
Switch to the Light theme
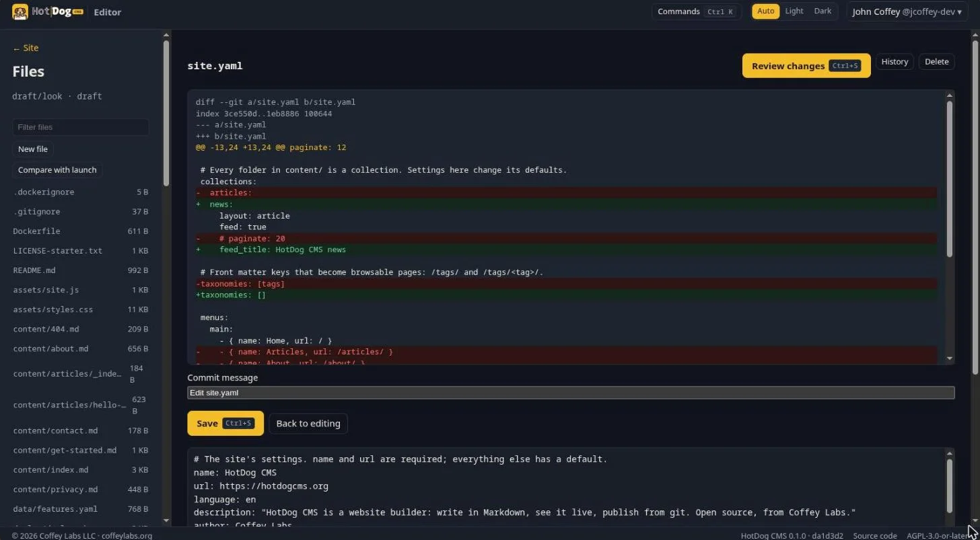[794, 11]
